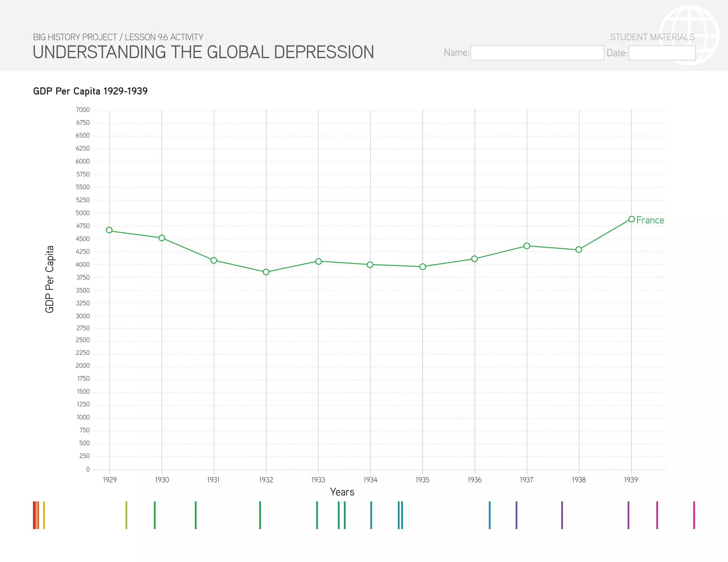Select France's 1937 data point marker
728x562 pixels.
[527, 246]
